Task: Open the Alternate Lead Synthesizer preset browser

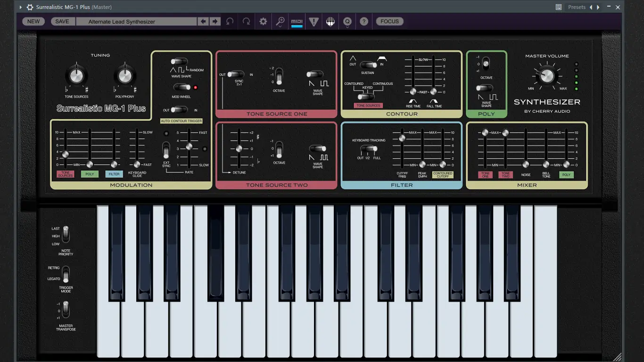Action: coord(136,21)
